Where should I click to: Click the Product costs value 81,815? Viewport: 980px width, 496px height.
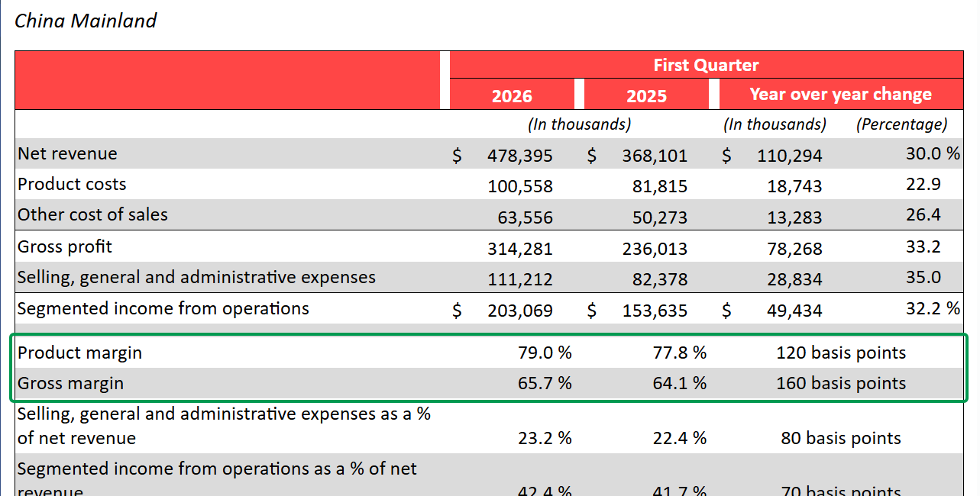660,186
